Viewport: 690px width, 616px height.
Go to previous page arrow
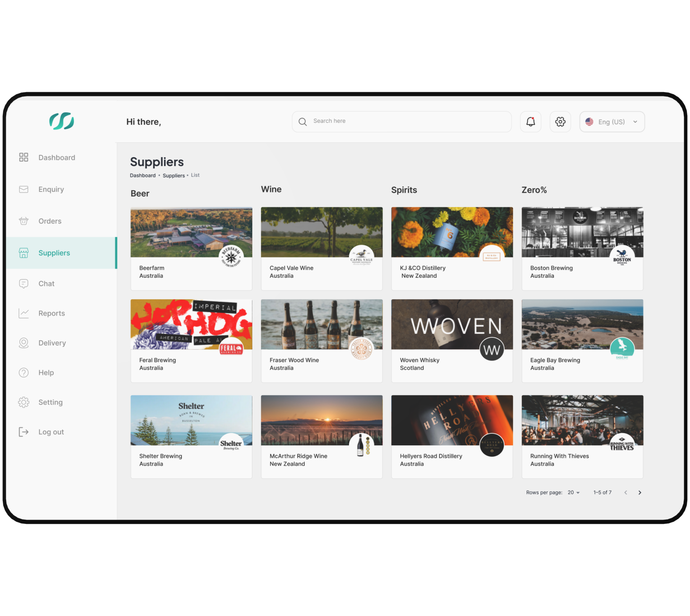click(x=625, y=492)
